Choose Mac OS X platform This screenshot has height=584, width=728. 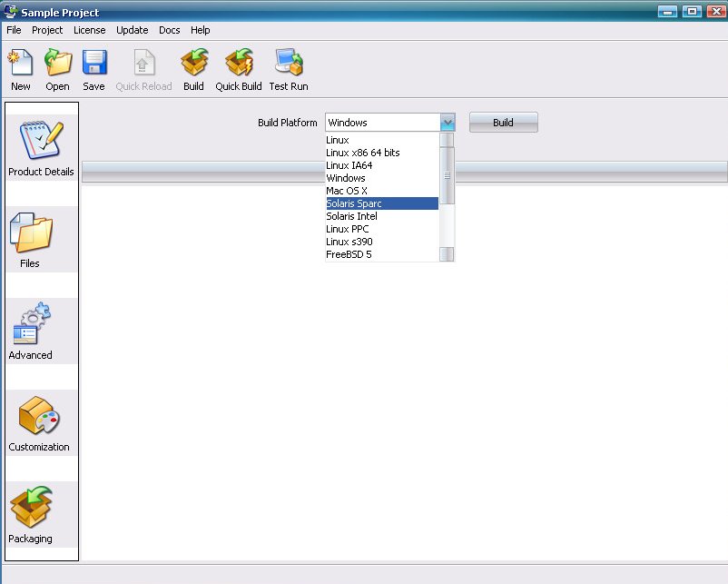(381, 191)
